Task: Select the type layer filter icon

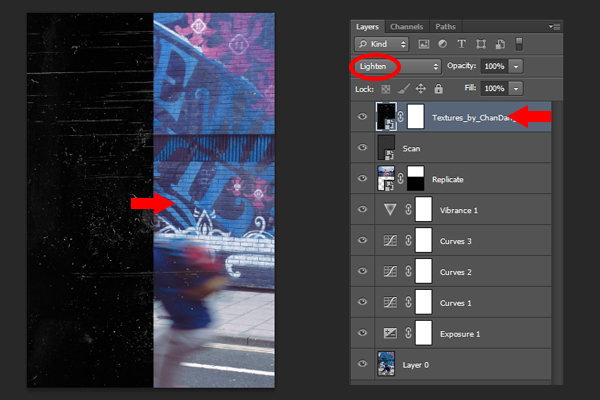Action: pos(461,44)
